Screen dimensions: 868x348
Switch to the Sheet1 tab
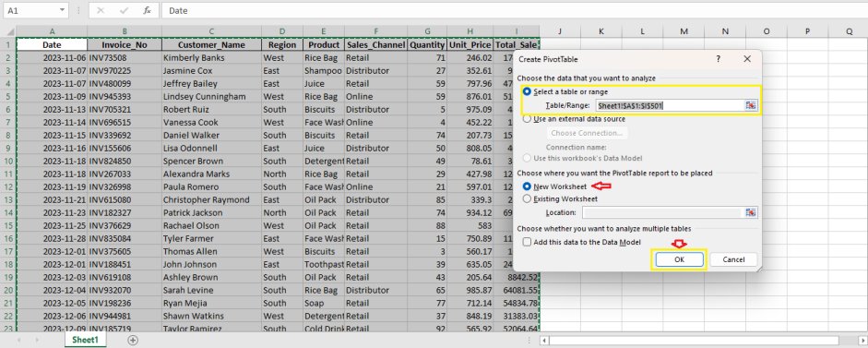(85, 340)
